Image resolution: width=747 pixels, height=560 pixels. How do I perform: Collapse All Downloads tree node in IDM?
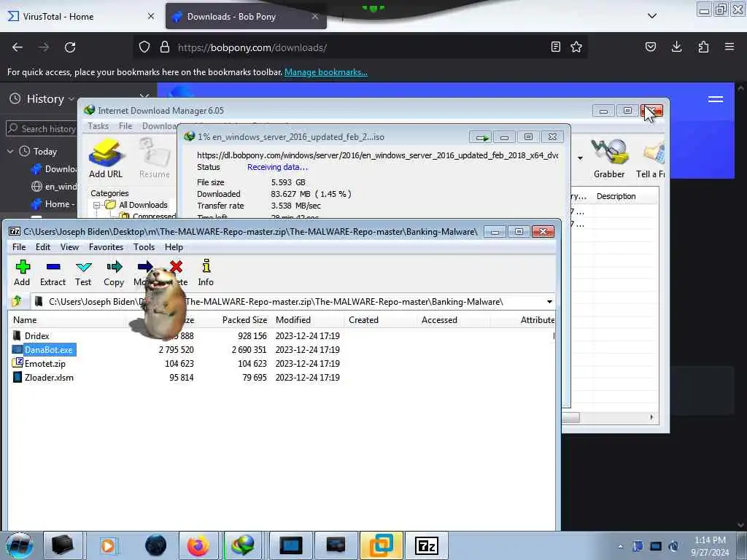coord(96,205)
